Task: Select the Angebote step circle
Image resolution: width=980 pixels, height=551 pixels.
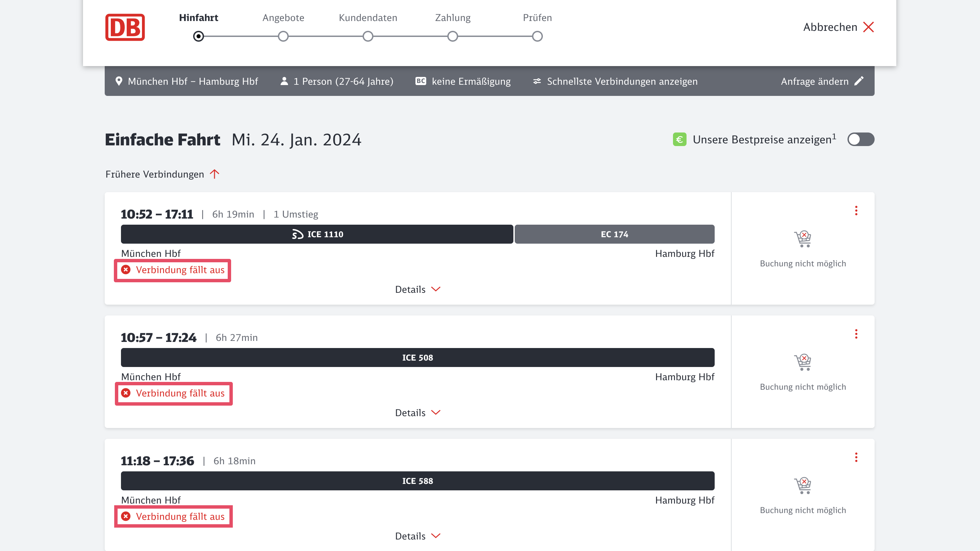Action: pos(283,37)
